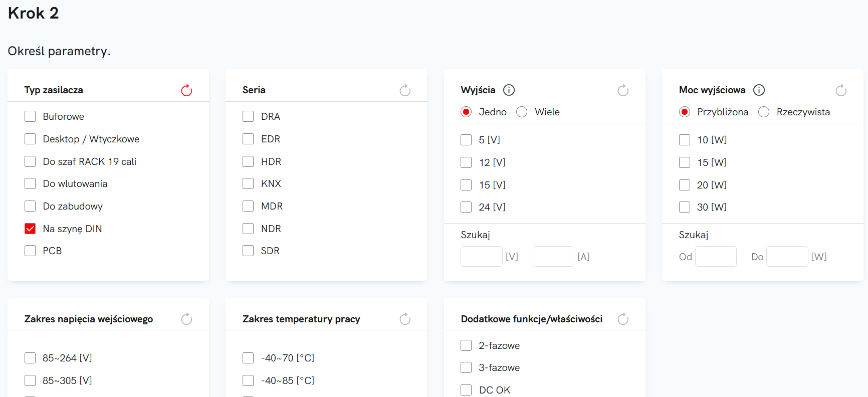Image resolution: width=868 pixels, height=397 pixels.
Task: Select the 30 [W] power checkbox
Action: point(685,207)
